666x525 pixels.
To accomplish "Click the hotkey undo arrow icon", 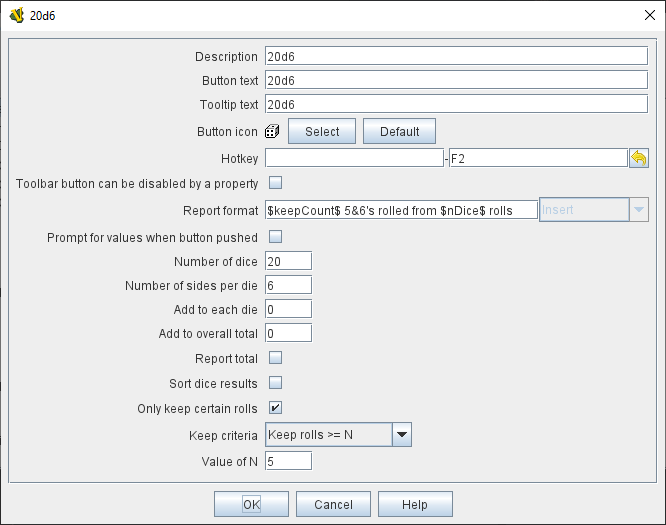I will point(638,158).
